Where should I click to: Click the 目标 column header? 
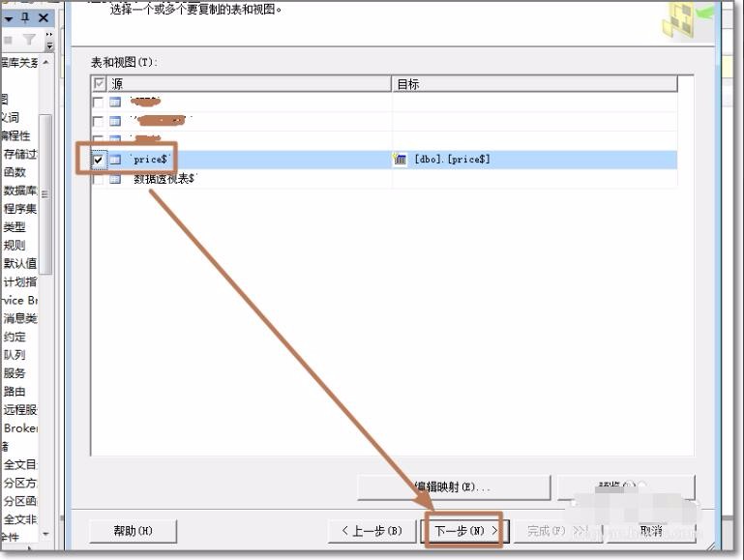(535, 84)
